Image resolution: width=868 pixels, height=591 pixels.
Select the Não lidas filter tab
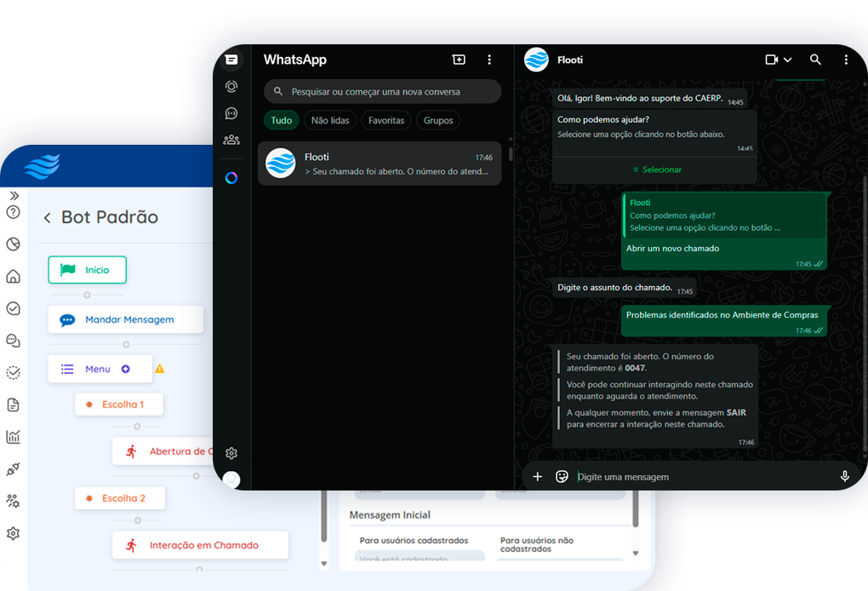pyautogui.click(x=330, y=121)
